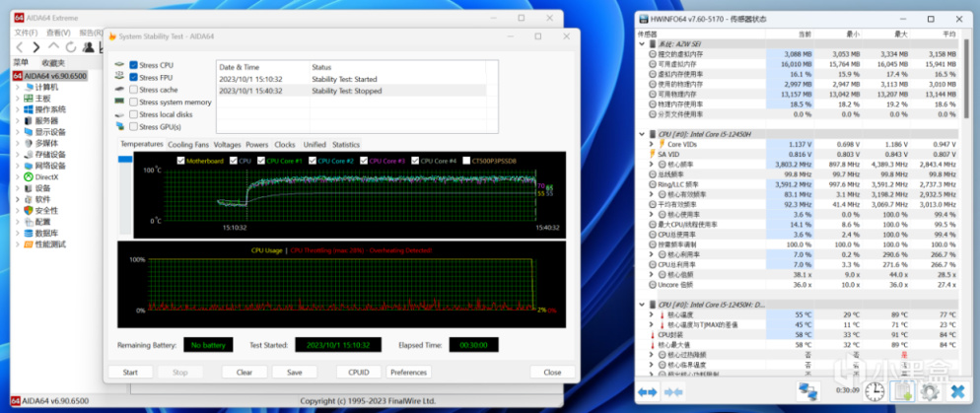
Task: Select 存储设备 in AIDA64 tree
Action: click(44, 155)
